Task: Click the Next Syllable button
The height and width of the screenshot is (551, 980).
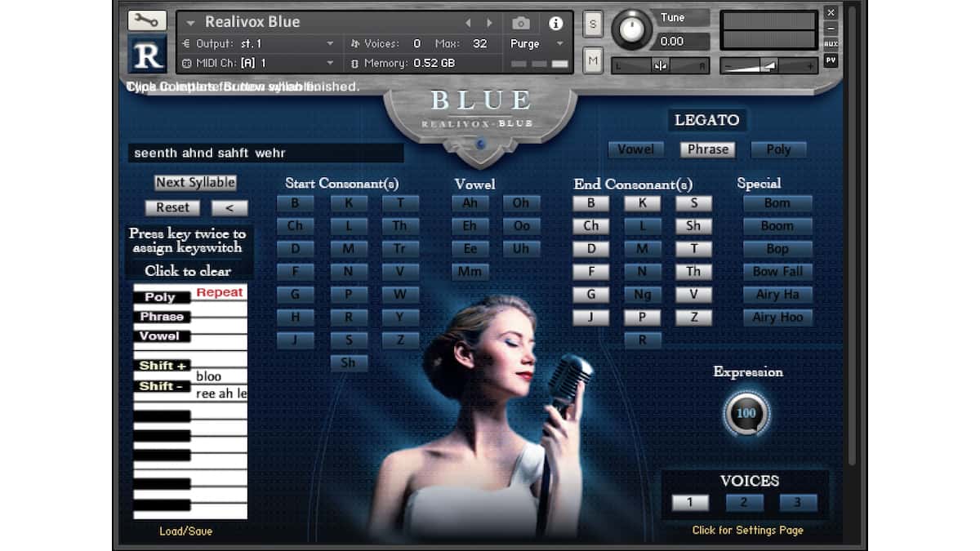Action: [195, 183]
